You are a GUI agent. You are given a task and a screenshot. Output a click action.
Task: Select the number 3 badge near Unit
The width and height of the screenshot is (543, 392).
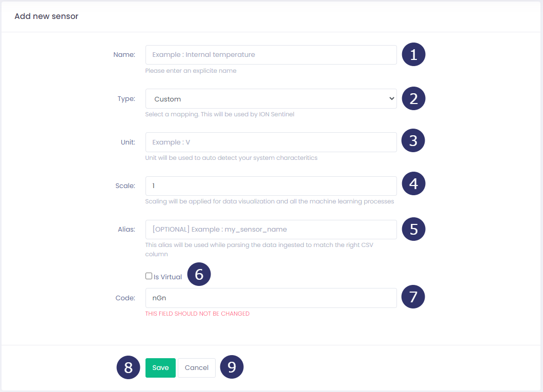(413, 142)
